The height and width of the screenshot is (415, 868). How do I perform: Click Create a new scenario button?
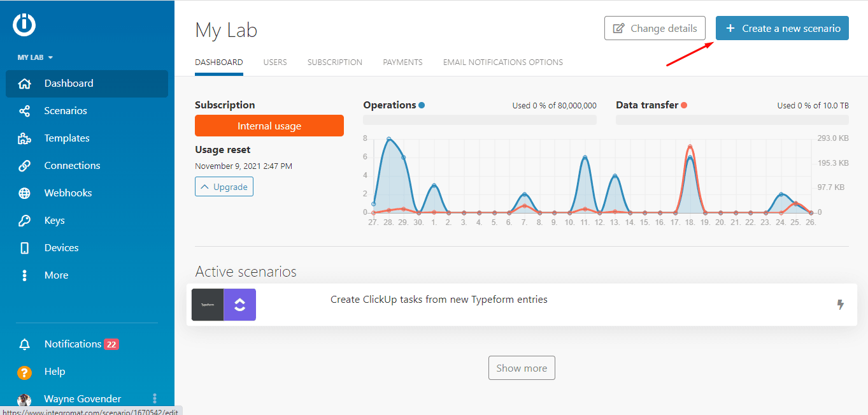[781, 28]
